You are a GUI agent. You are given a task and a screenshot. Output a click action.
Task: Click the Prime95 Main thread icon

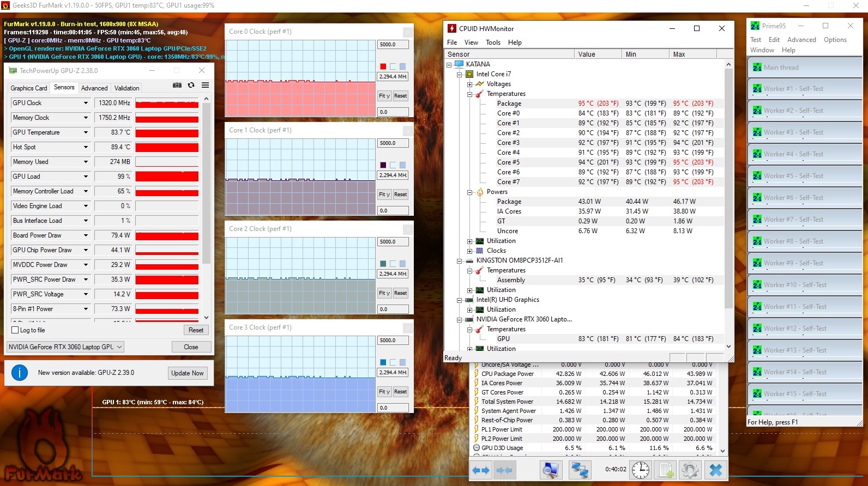757,68
